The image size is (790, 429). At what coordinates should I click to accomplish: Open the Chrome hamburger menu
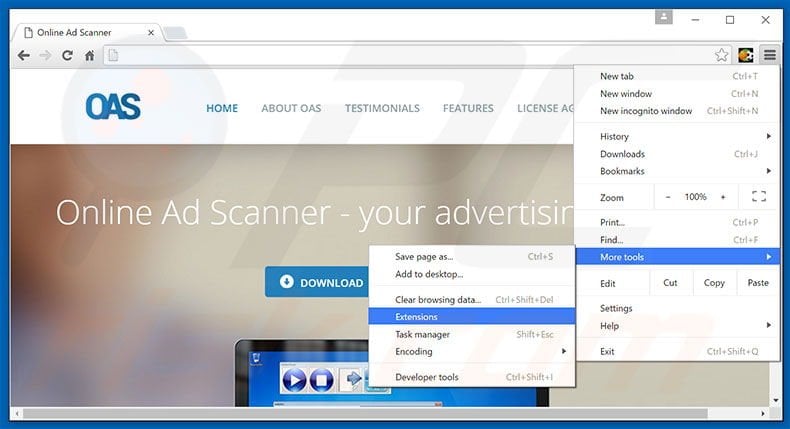(x=770, y=55)
